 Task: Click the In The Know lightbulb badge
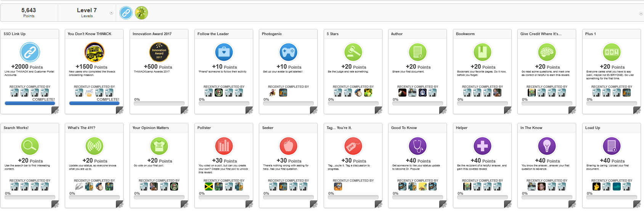click(547, 146)
